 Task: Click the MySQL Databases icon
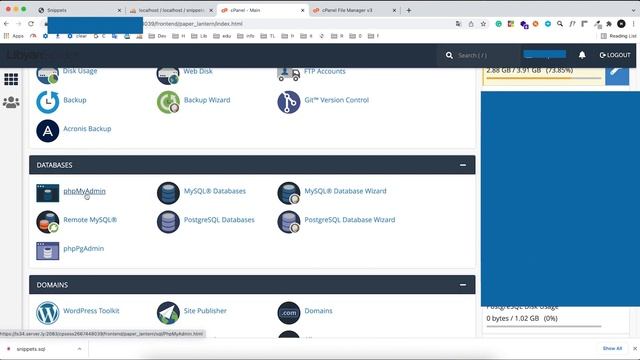(168, 193)
